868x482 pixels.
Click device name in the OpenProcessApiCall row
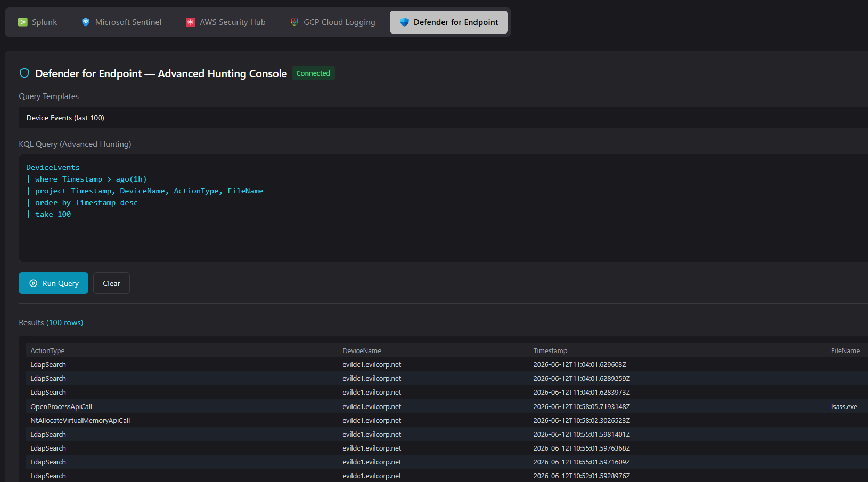372,407
